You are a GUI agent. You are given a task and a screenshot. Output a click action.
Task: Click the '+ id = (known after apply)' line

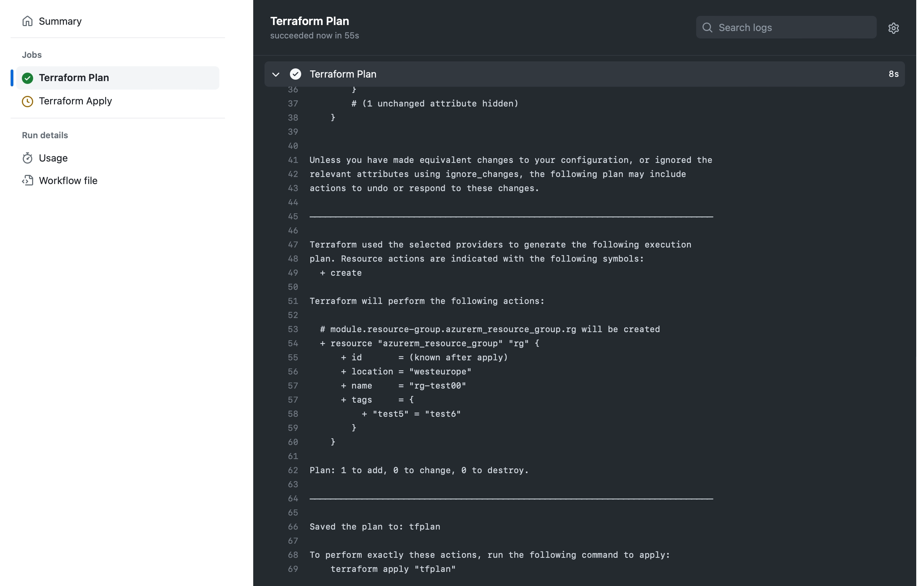click(x=424, y=358)
